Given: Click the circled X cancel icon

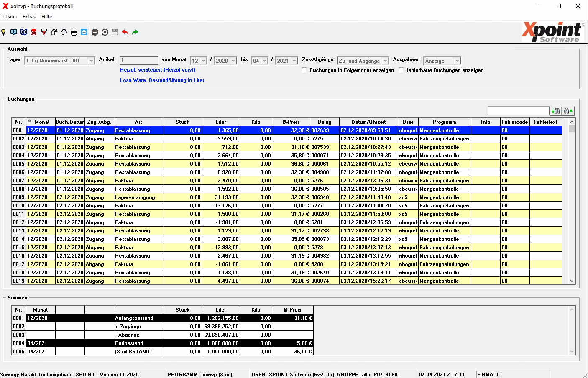Looking at the screenshot, I should coord(105,32).
